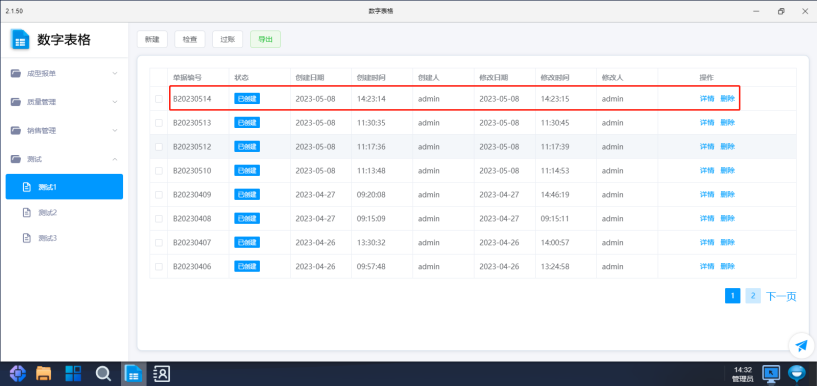817x386 pixels.
Task: Open the file manager taskbar icon
Action: point(43,373)
